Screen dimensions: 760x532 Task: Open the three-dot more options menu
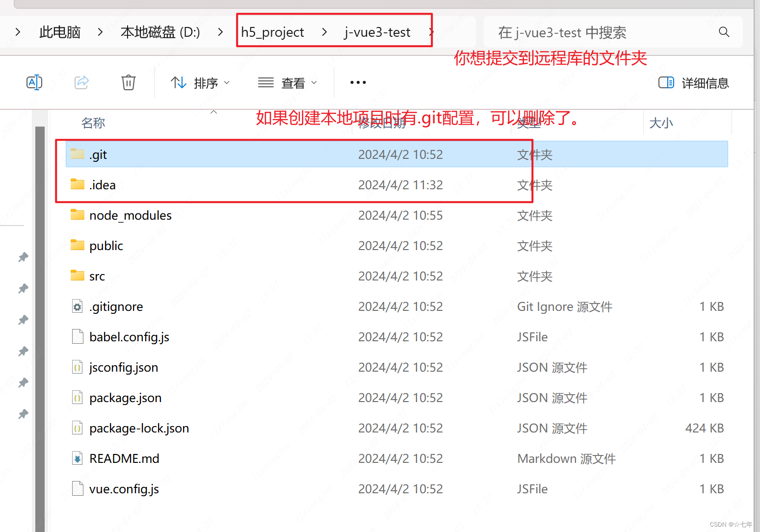click(358, 82)
